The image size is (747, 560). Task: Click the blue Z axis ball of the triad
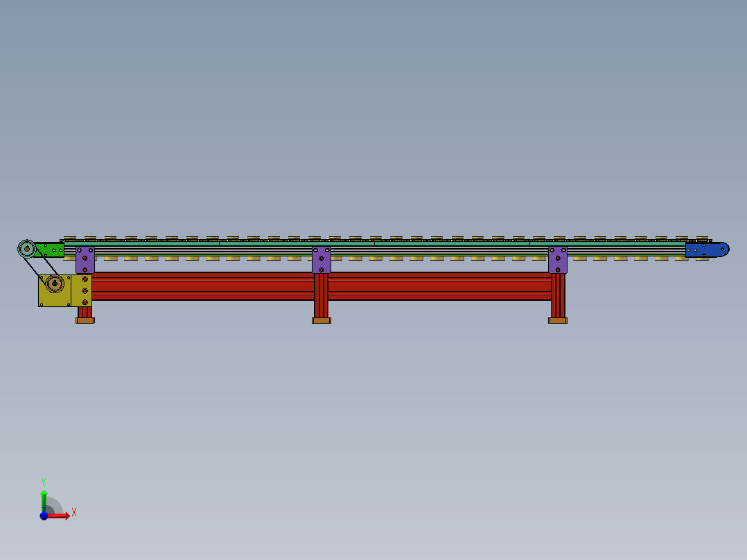pyautogui.click(x=44, y=516)
